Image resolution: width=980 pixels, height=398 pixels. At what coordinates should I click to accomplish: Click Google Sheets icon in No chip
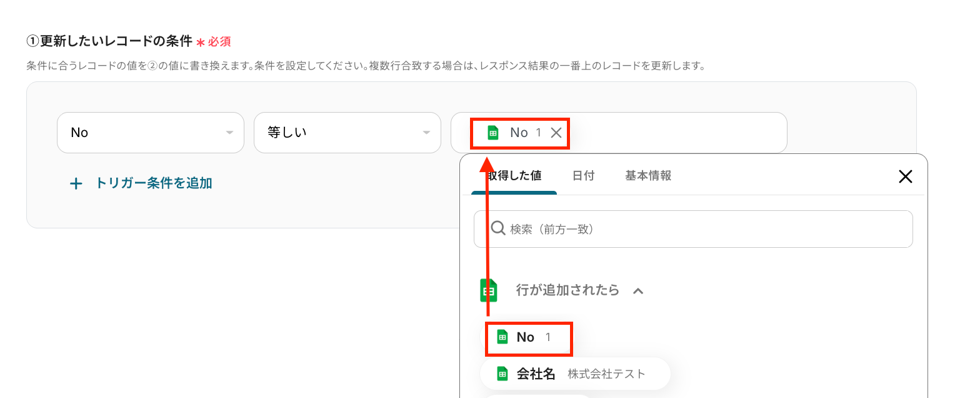pyautogui.click(x=493, y=133)
